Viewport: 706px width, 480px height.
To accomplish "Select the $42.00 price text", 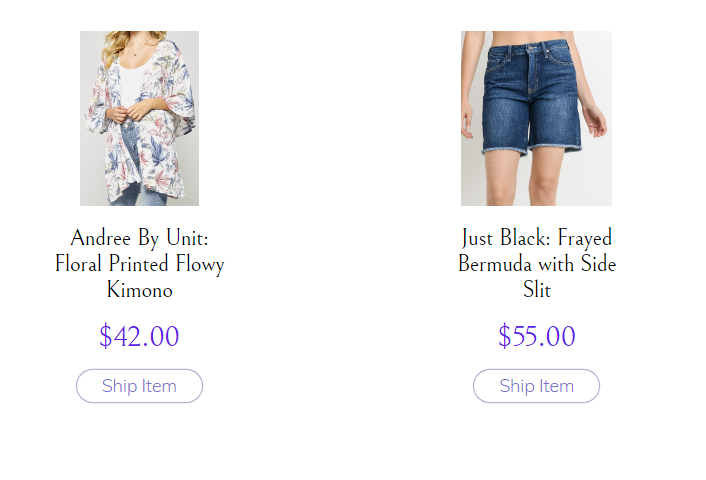I will pos(139,336).
